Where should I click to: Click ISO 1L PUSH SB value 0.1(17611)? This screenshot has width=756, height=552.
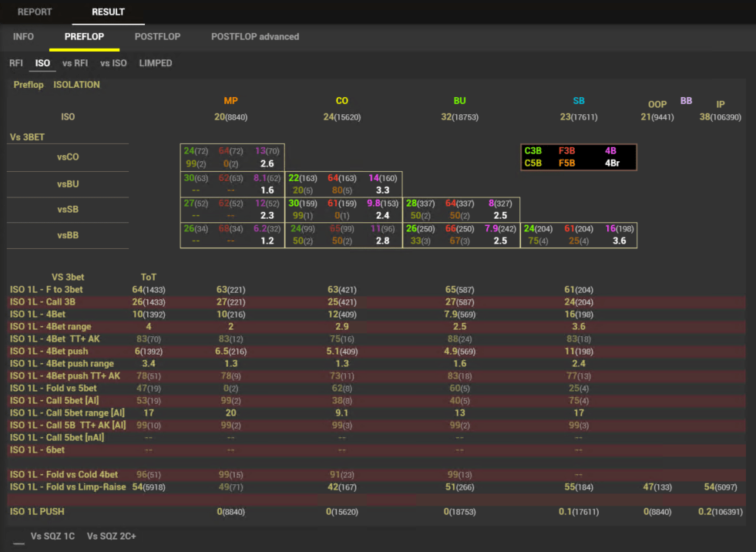[579, 511]
